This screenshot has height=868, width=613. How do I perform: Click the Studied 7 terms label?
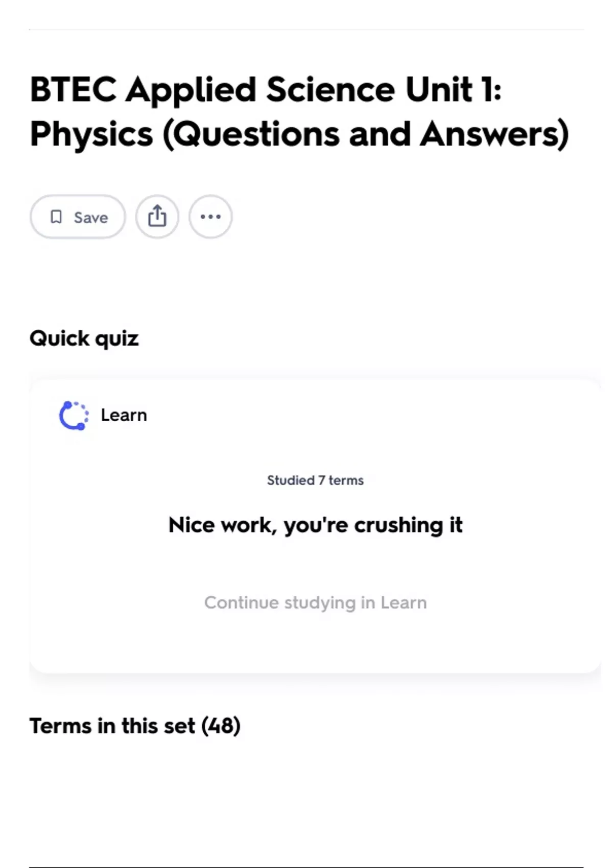coord(315,480)
